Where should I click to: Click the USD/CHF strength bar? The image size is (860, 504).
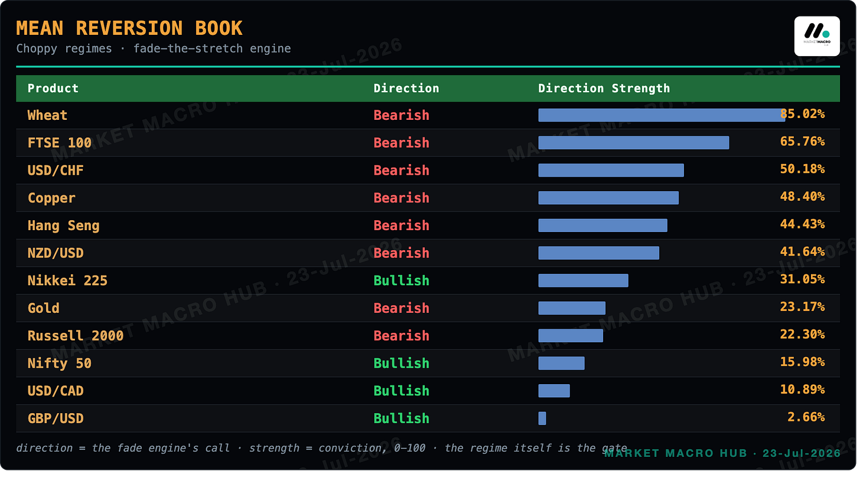click(611, 171)
